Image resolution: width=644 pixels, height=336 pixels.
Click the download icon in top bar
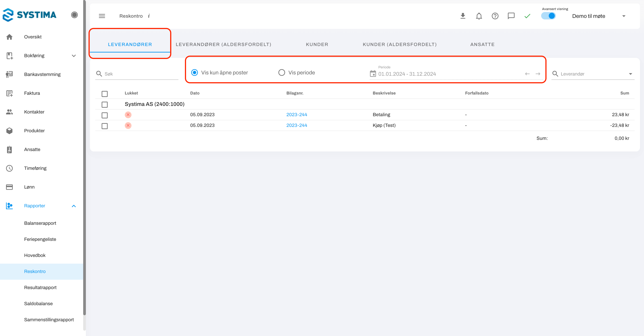pyautogui.click(x=463, y=16)
